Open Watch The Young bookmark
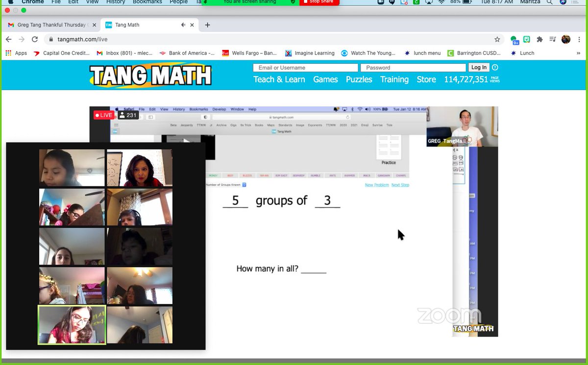This screenshot has width=588, height=365. (x=368, y=53)
